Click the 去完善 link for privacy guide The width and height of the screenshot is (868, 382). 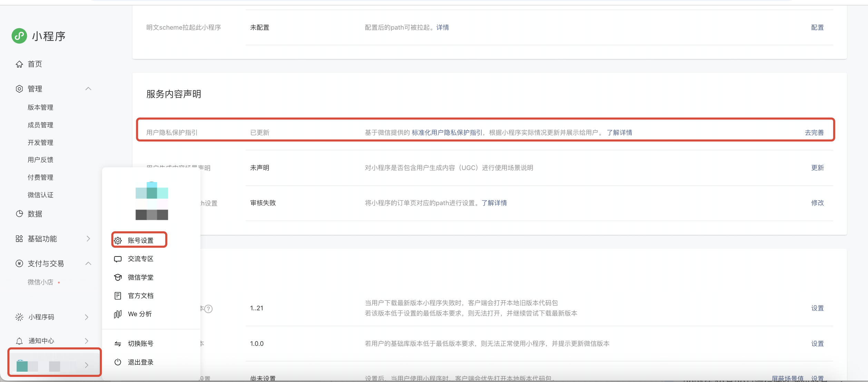[814, 133]
